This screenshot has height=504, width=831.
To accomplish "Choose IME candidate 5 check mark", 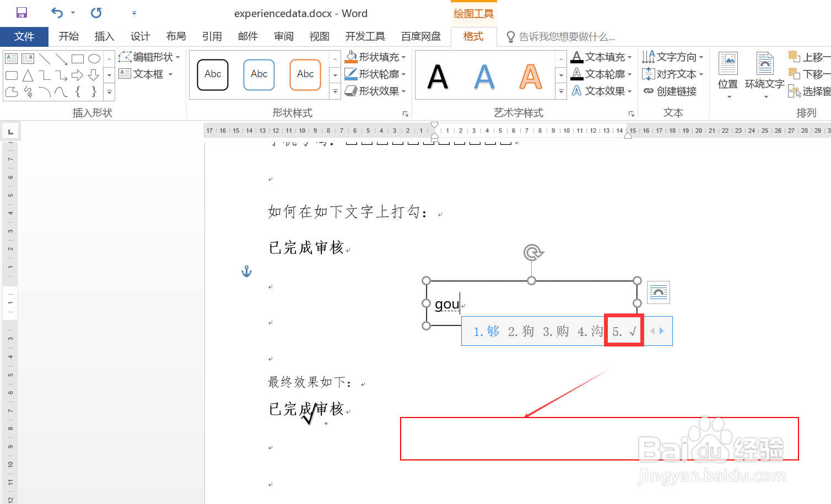I will [x=624, y=331].
